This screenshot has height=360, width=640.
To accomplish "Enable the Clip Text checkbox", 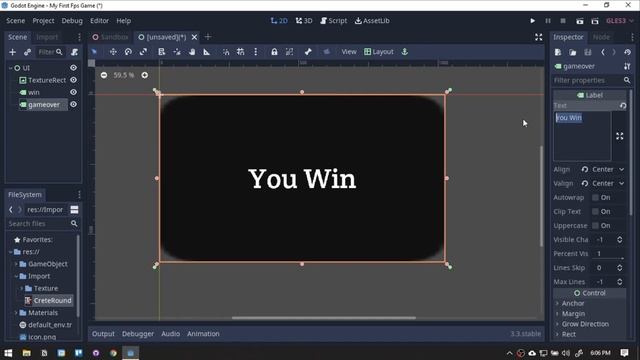I will [596, 211].
